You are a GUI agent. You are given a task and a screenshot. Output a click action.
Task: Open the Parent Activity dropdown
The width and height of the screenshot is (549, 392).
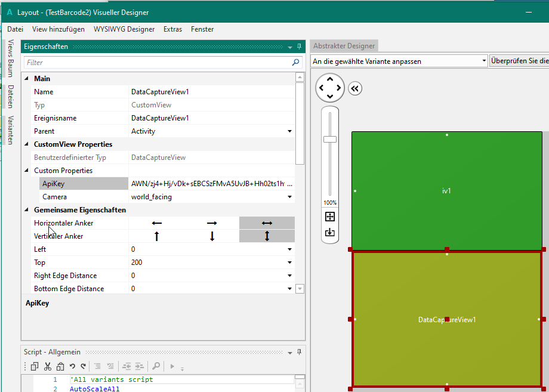289,131
